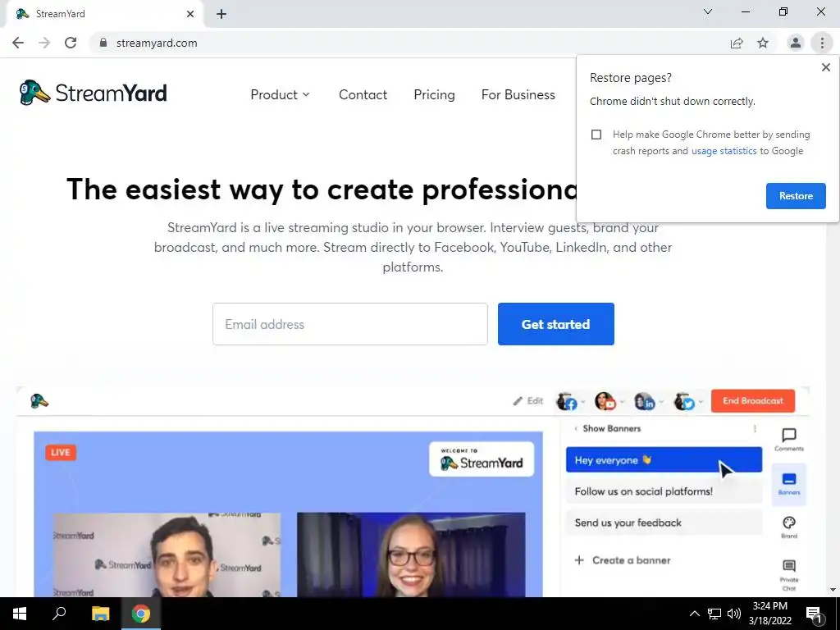Image resolution: width=840 pixels, height=630 pixels.
Task: Open Chrome profile avatar icon
Action: point(796,43)
